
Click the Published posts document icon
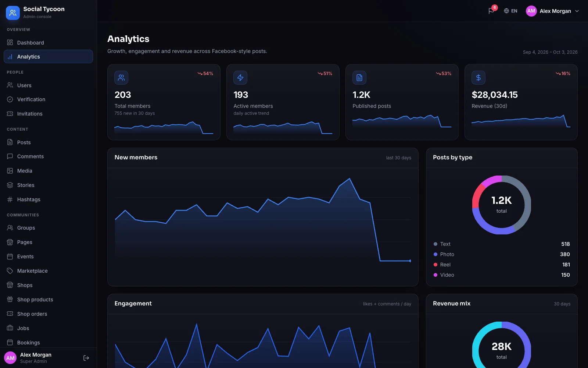click(x=359, y=78)
